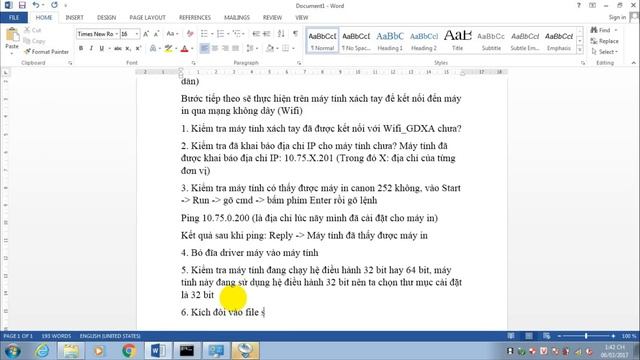Viewport: 640px width, 360px height.
Task: Activate the Format Painter tool
Action: [46, 52]
